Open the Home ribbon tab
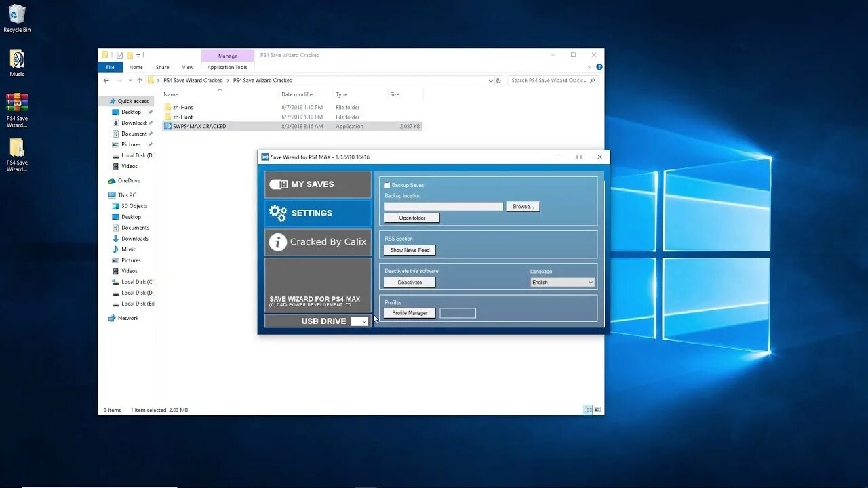 coord(136,67)
